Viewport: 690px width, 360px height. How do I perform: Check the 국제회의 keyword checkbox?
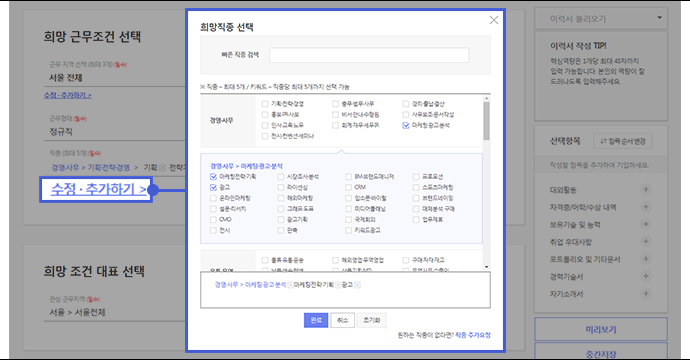click(349, 219)
